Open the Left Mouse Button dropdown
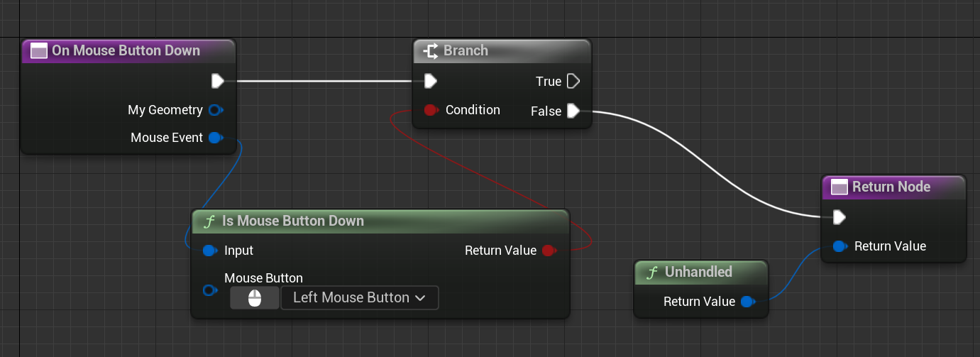The width and height of the screenshot is (980, 357). click(x=360, y=298)
